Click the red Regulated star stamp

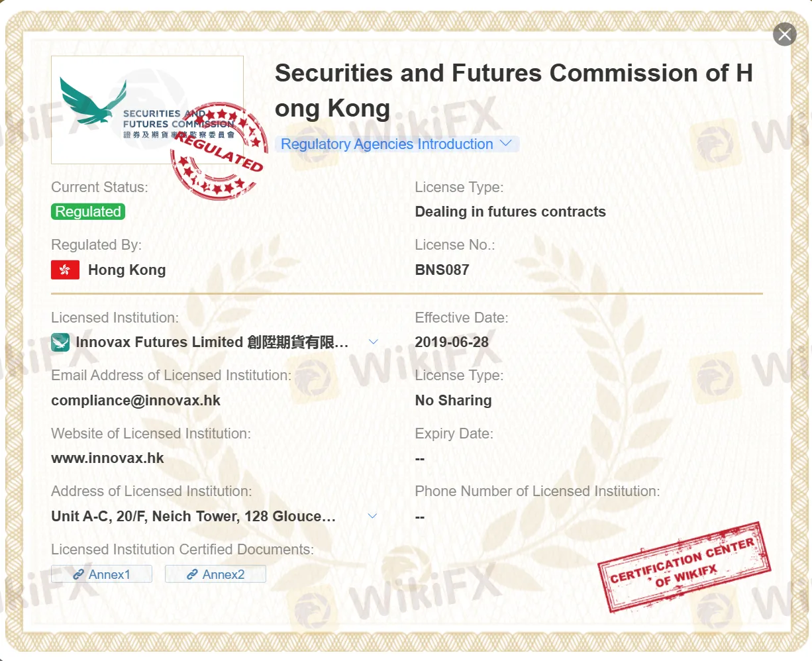219,151
